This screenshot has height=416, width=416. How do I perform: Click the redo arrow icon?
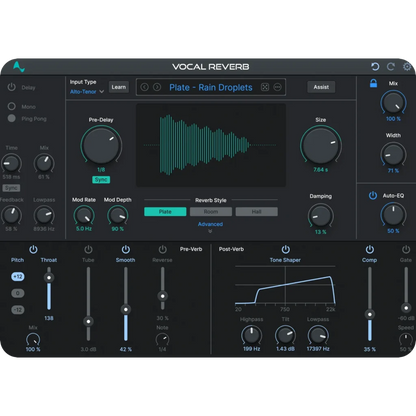pos(391,67)
